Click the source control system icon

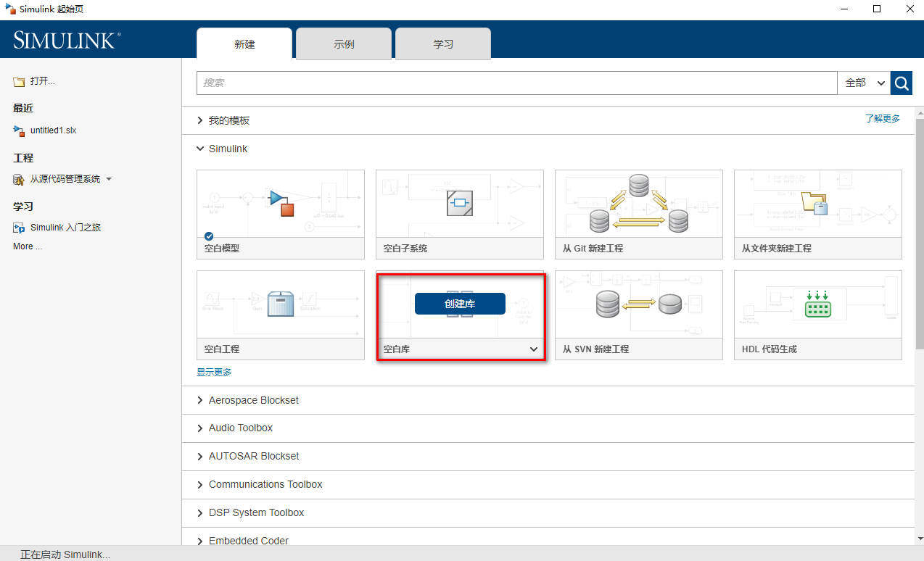click(19, 179)
